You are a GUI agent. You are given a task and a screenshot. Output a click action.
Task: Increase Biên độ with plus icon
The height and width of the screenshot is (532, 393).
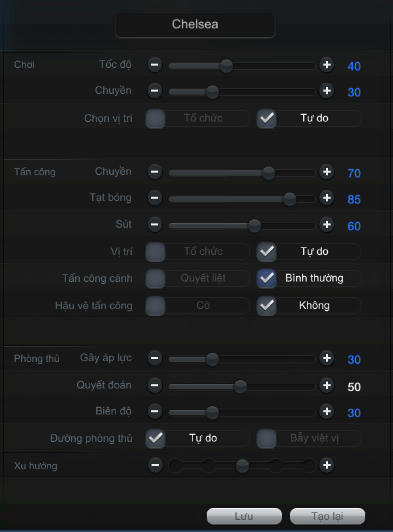click(x=326, y=412)
